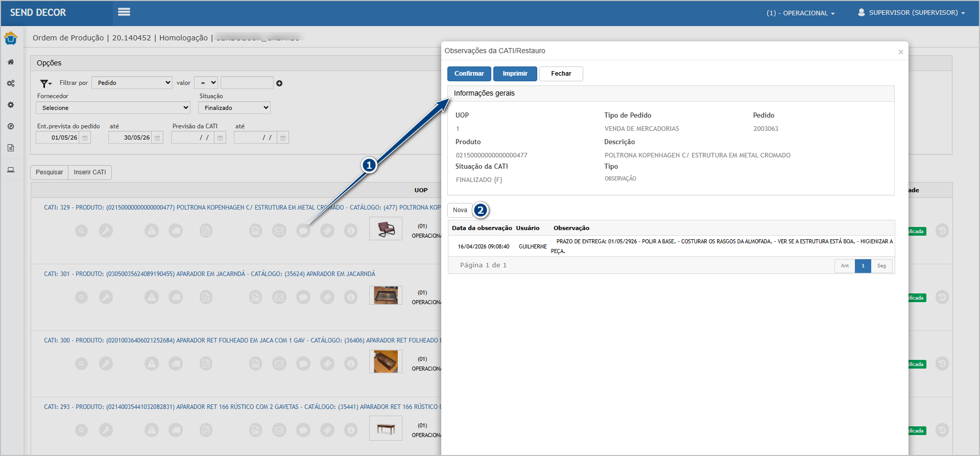This screenshot has height=456, width=980.
Task: Open calendar for Previsão da CATI end date
Action: tap(283, 138)
